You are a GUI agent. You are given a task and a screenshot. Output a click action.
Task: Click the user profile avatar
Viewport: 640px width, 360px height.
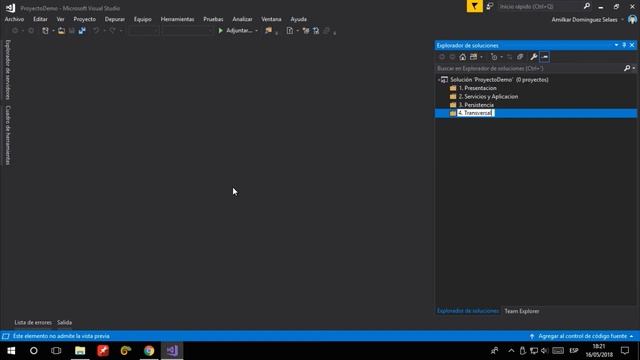pyautogui.click(x=632, y=19)
